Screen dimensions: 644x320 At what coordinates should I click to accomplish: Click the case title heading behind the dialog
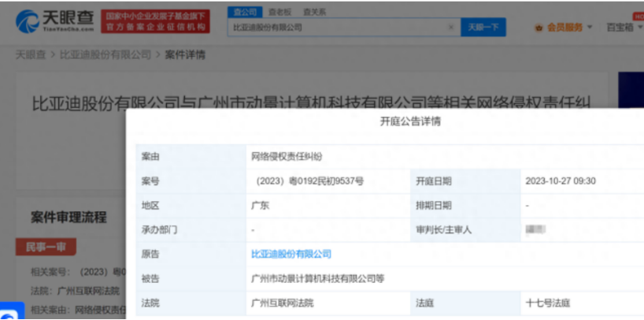tap(311, 104)
